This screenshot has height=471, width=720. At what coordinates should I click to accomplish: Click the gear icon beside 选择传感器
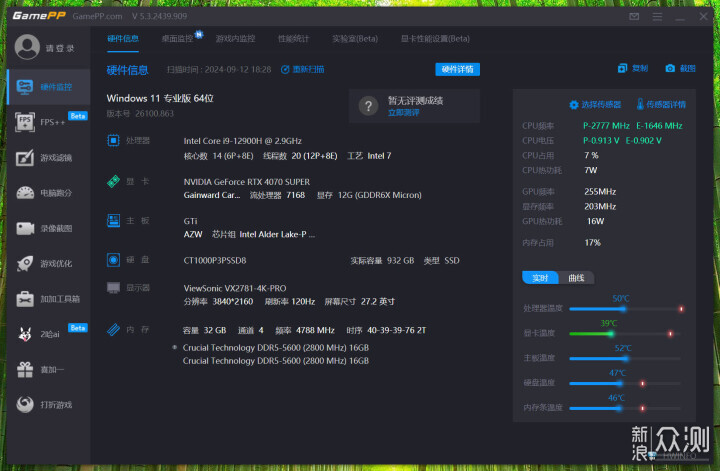click(x=574, y=105)
